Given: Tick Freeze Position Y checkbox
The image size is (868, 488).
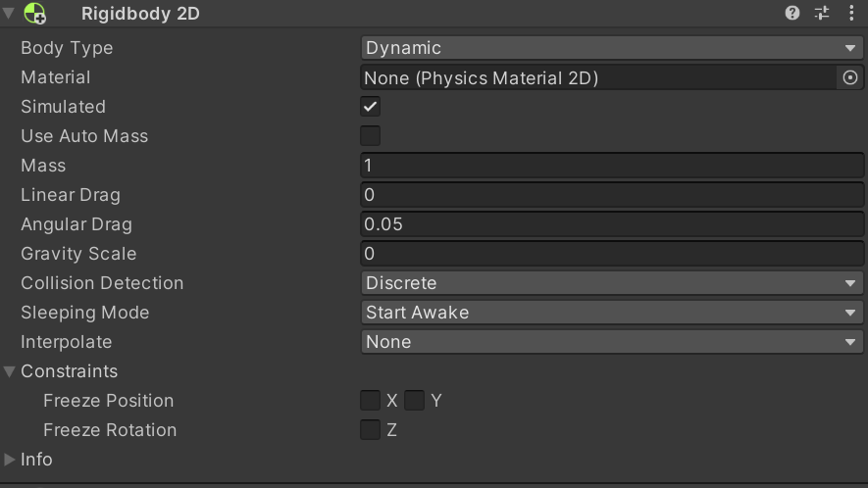Looking at the screenshot, I should click(415, 401).
